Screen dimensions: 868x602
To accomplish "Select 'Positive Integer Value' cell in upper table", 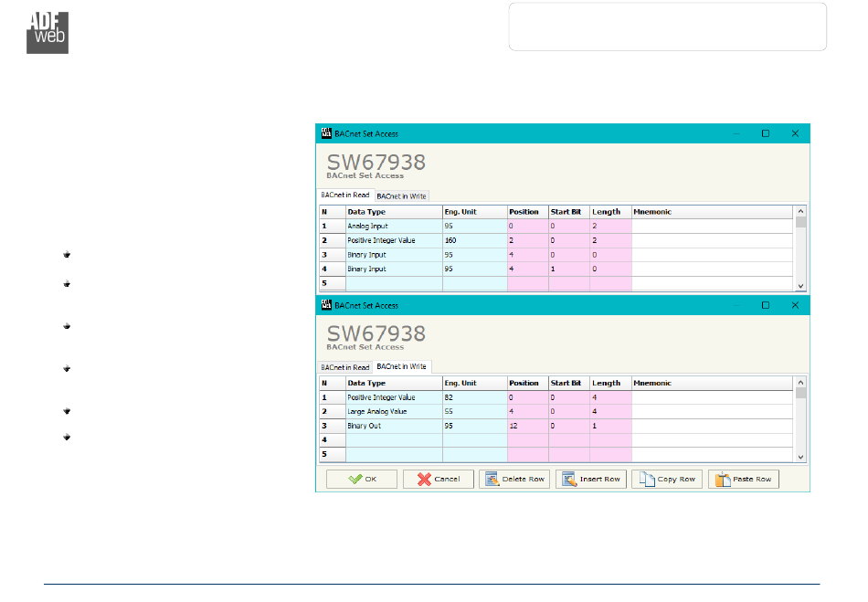I will pos(394,240).
